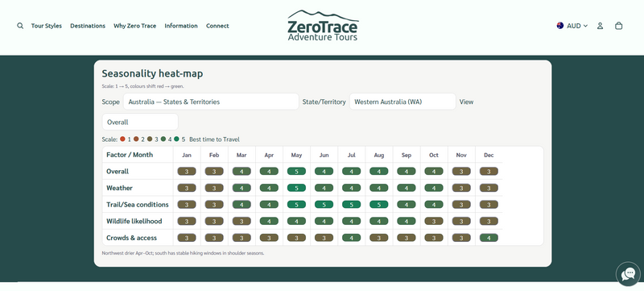Click the Trail/Sea conditions row label
644x291 pixels.
click(138, 204)
